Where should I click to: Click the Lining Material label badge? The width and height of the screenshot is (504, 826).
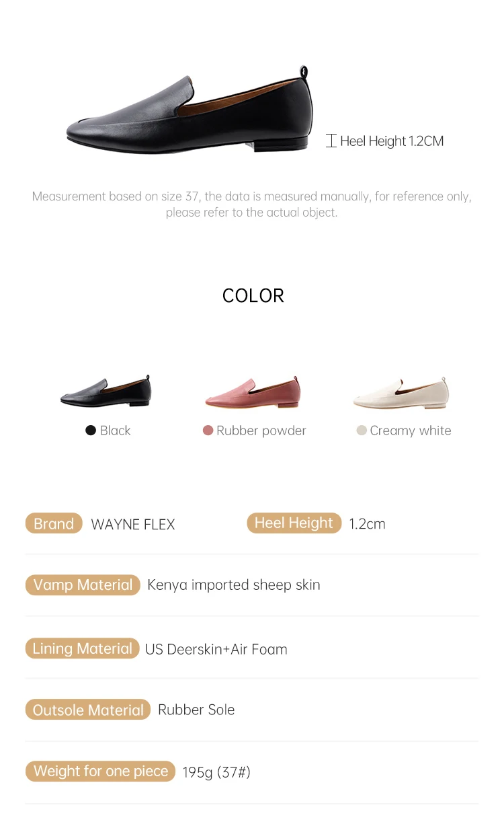pyautogui.click(x=82, y=648)
